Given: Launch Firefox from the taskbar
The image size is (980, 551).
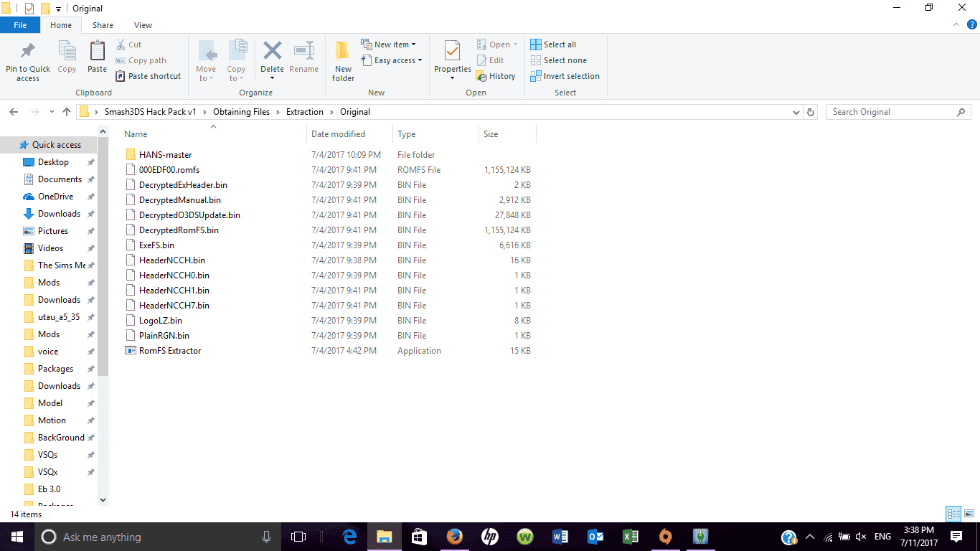Looking at the screenshot, I should pyautogui.click(x=454, y=537).
